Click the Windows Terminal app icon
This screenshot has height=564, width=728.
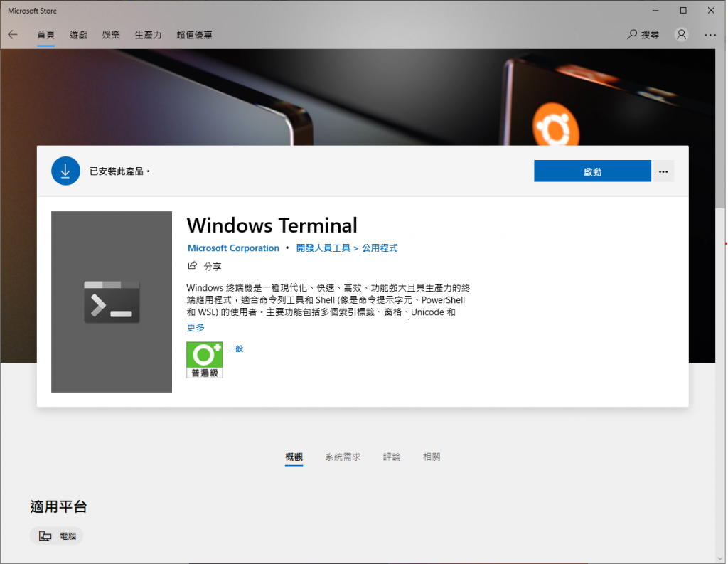coord(112,302)
